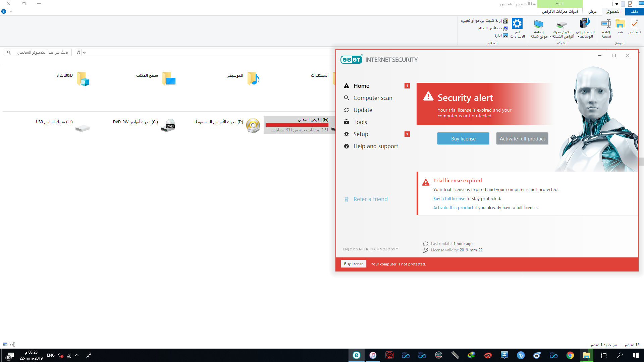644x362 pixels.
Task: Switch to Drive Tools (أدوات محركات الأقراص) tab
Action: click(560, 11)
